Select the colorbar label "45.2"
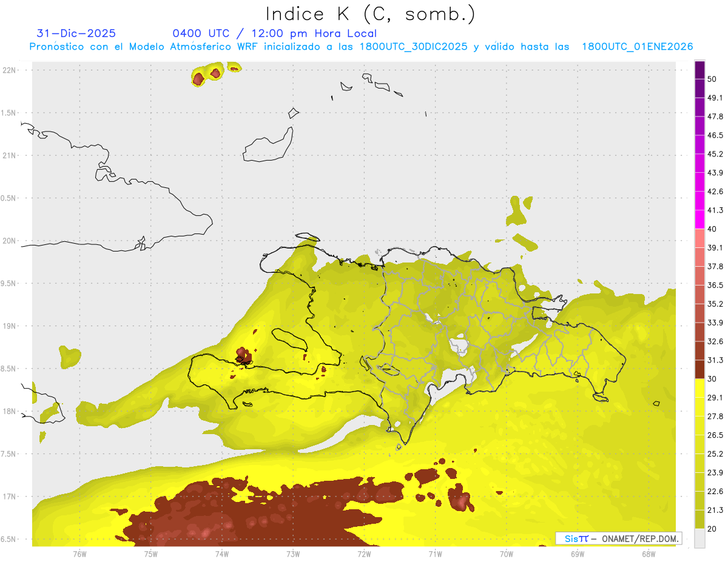Image resolution: width=728 pixels, height=562 pixels. tap(715, 154)
